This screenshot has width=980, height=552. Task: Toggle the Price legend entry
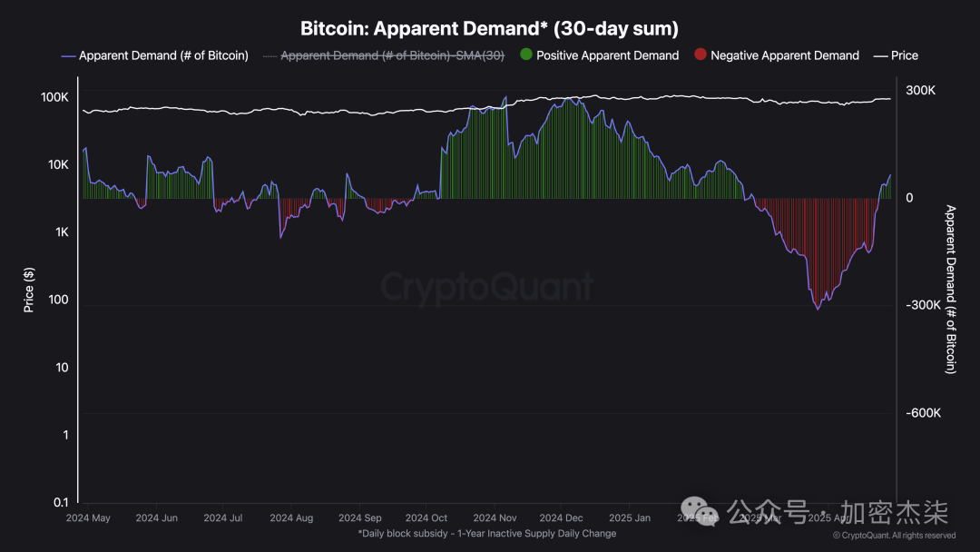[896, 55]
